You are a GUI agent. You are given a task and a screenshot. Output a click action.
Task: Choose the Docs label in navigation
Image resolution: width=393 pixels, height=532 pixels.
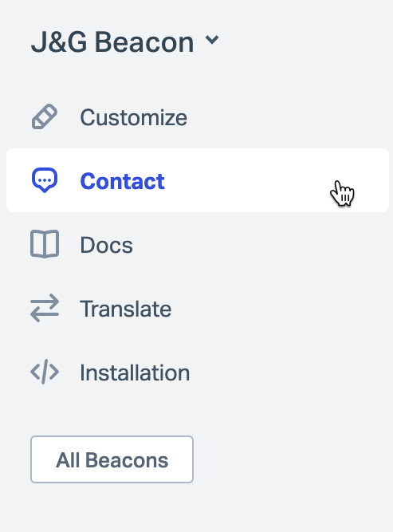tap(106, 245)
